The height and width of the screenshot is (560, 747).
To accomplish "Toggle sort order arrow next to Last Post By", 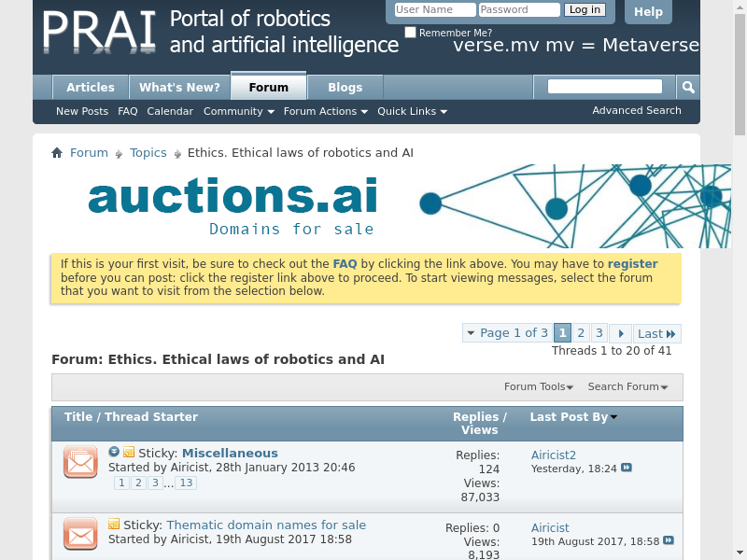I will (x=613, y=417).
